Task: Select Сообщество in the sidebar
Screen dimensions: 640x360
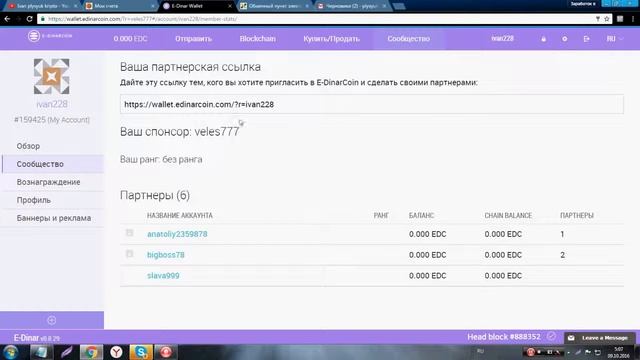Action: [x=53, y=164]
